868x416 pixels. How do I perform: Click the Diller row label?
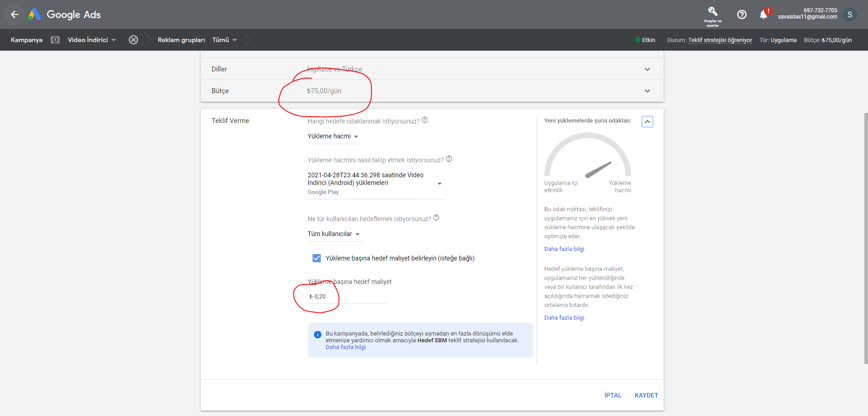coord(219,69)
